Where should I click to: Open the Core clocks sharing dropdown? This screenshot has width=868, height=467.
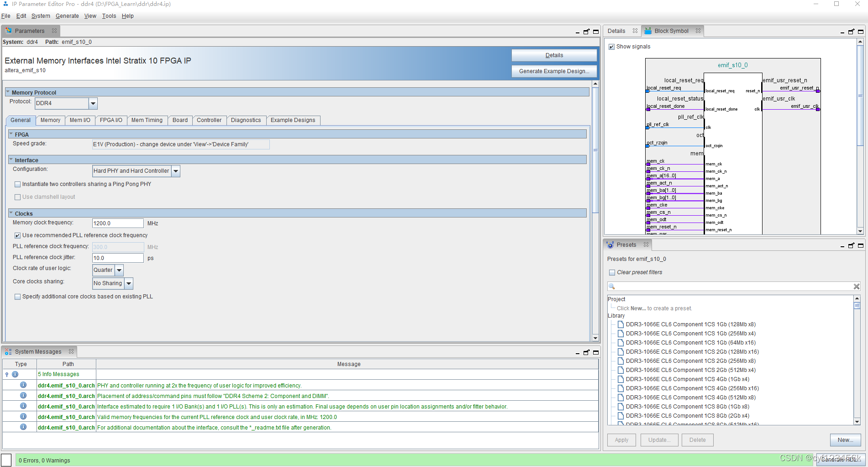pos(129,283)
